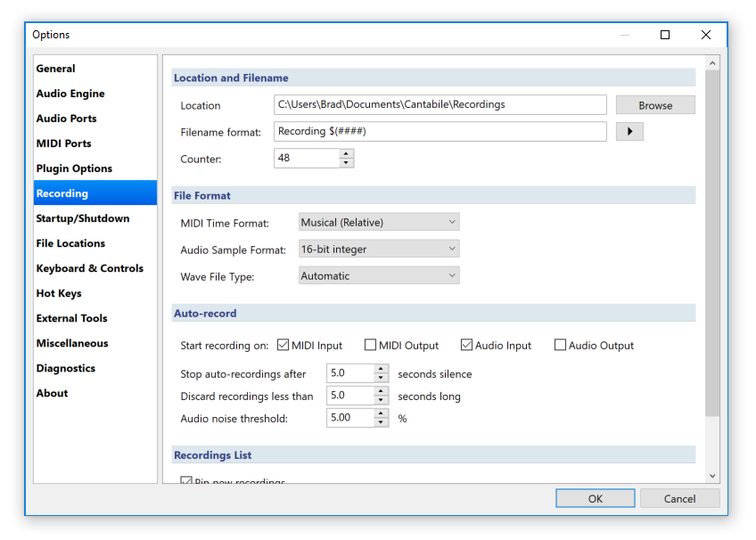Increase Stop auto-recordings seconds with up arrow

coord(381,369)
